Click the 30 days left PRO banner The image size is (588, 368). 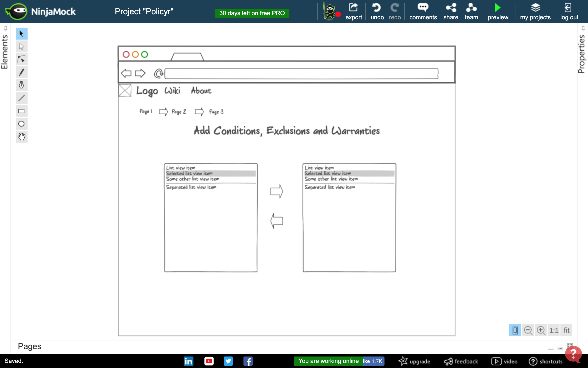[252, 13]
